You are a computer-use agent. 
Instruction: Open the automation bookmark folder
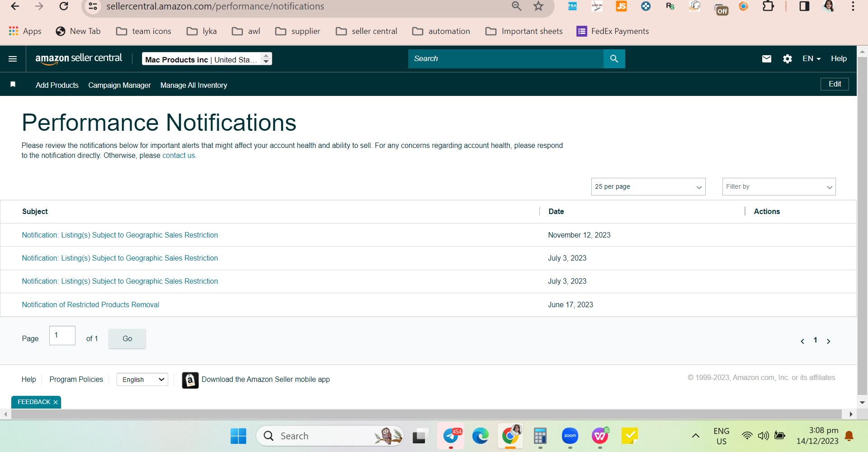click(x=441, y=31)
